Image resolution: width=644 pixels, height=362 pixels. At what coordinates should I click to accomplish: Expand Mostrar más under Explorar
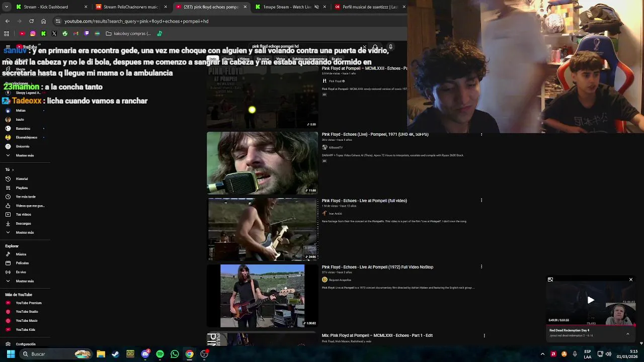click(25, 281)
